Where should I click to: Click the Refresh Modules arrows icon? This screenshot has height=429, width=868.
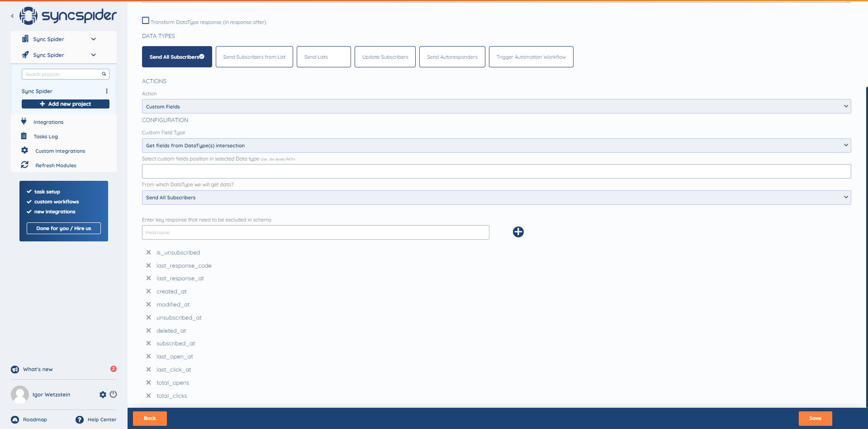pos(25,165)
